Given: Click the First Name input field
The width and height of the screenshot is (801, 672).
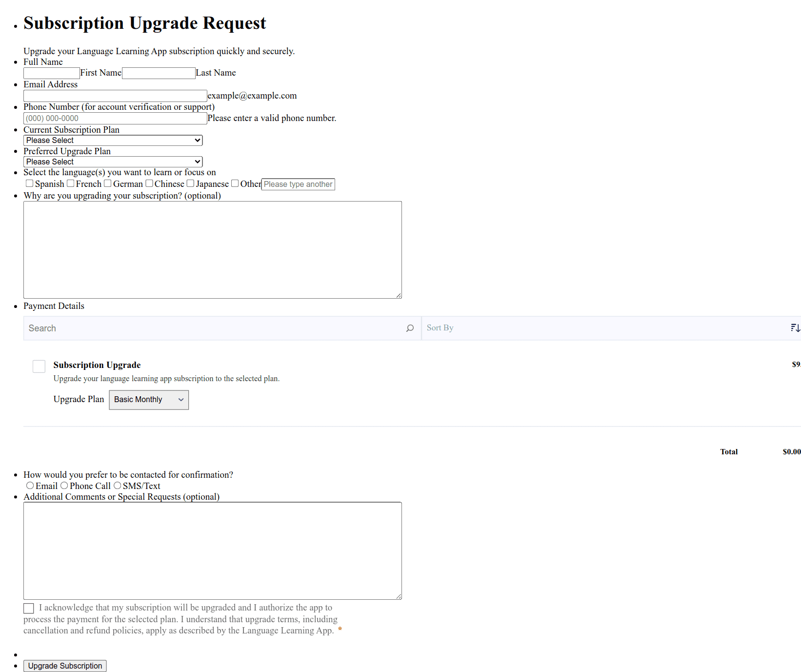Looking at the screenshot, I should pos(52,73).
